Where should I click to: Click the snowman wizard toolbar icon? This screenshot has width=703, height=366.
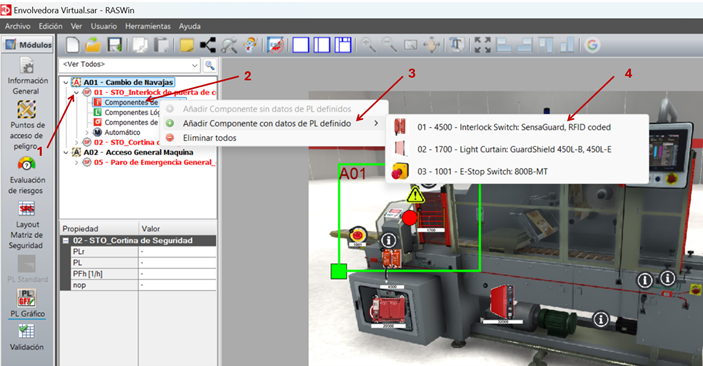coord(250,45)
